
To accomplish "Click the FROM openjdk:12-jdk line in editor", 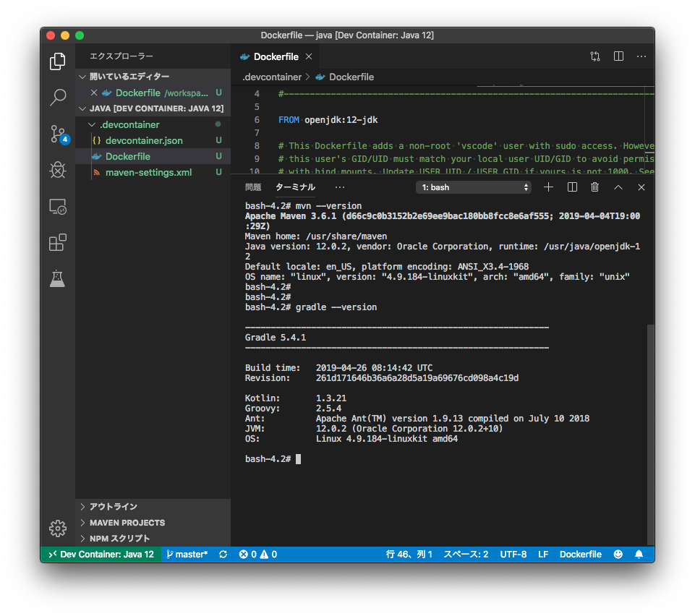I will pyautogui.click(x=328, y=119).
